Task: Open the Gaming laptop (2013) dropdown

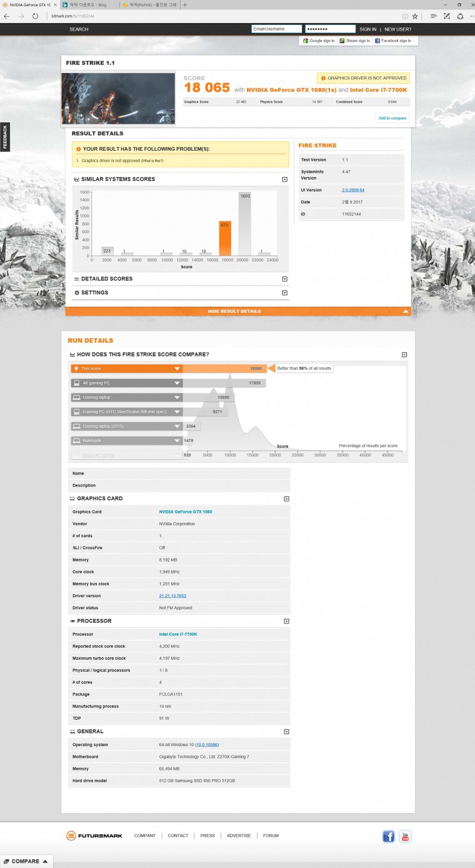Action: pyautogui.click(x=177, y=426)
